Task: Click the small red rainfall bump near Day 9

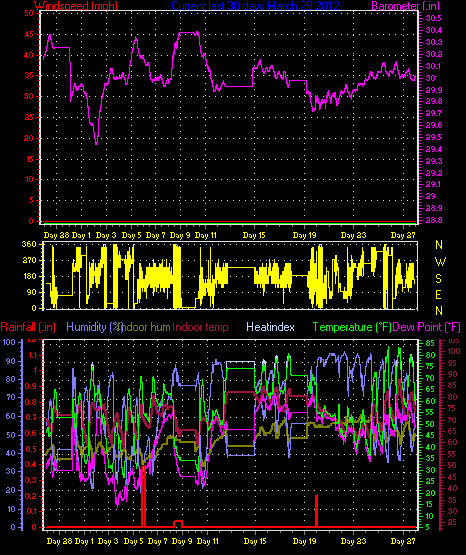Action: click(178, 523)
